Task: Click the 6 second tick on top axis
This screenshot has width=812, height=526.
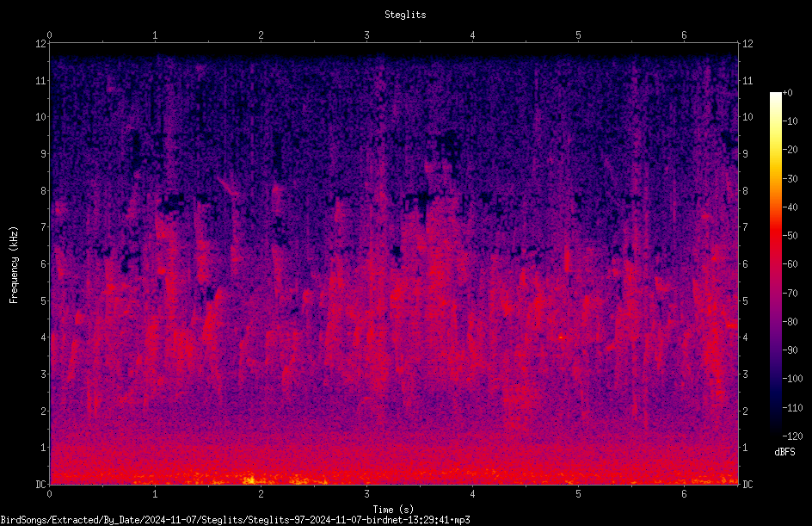Action: click(x=684, y=34)
